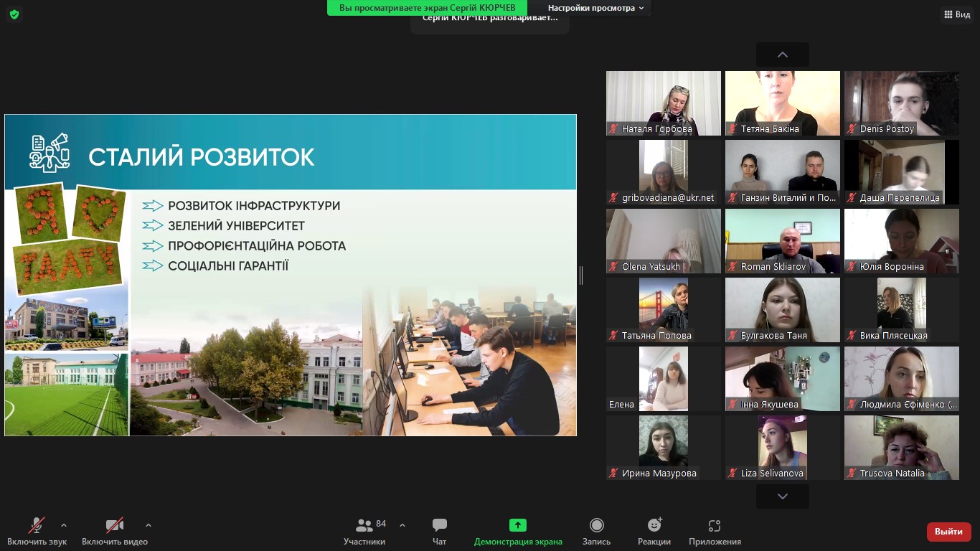Click muted mic icon beside gribovadiana@ukr.net
This screenshot has width=980, height=551.
point(614,198)
